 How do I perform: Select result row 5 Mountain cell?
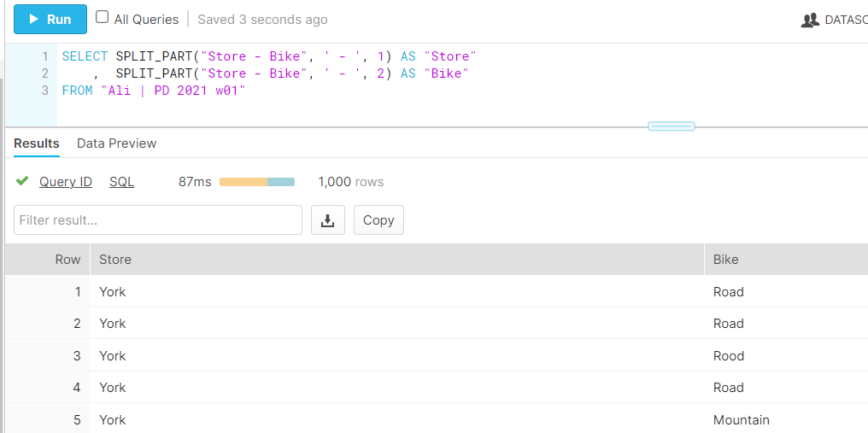741,420
